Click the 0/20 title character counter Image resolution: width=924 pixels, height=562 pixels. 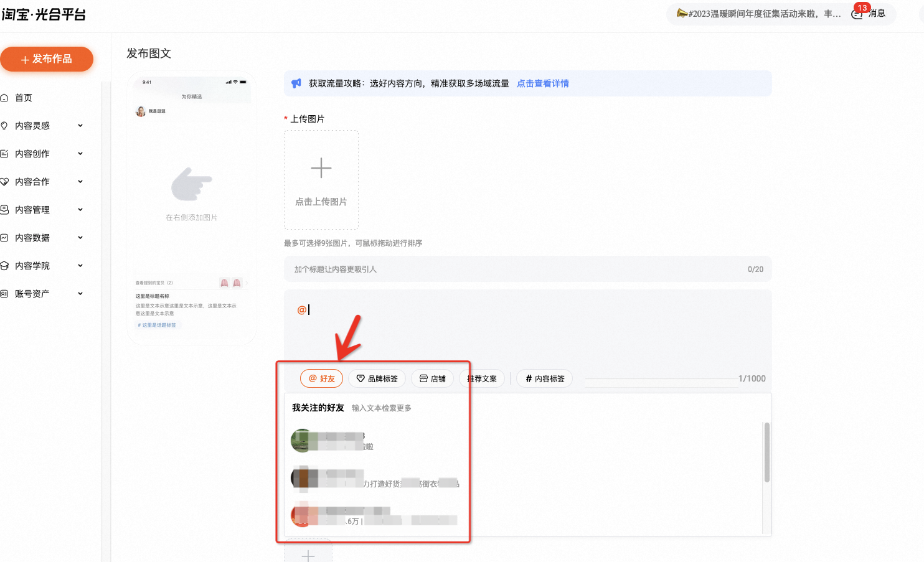tap(755, 269)
